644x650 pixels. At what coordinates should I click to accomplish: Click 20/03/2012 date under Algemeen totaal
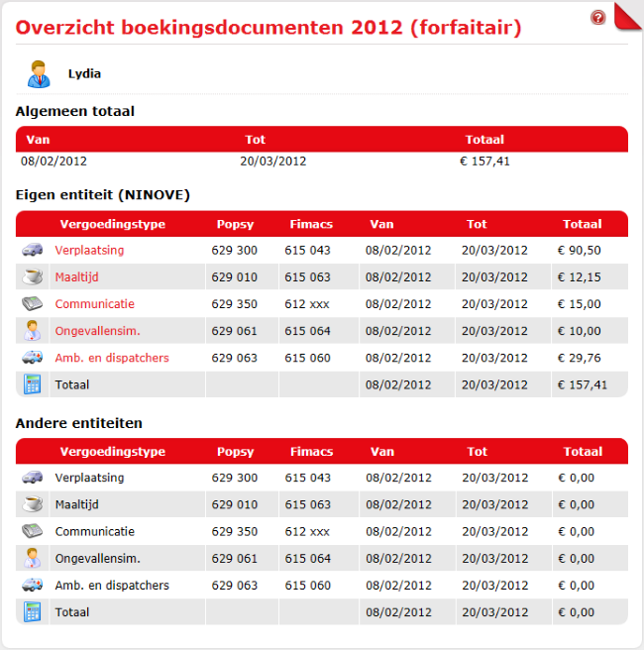point(273,161)
